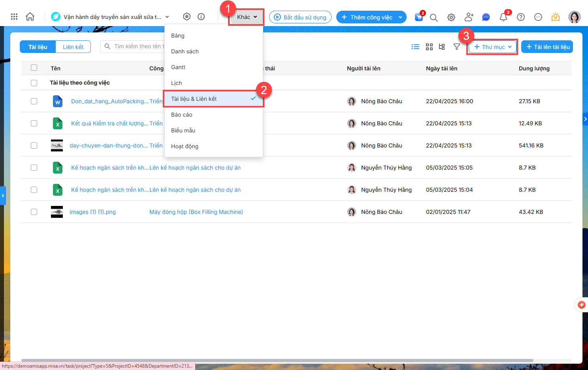Click Tải lên tài liệu button
The width and height of the screenshot is (588, 370).
547,47
